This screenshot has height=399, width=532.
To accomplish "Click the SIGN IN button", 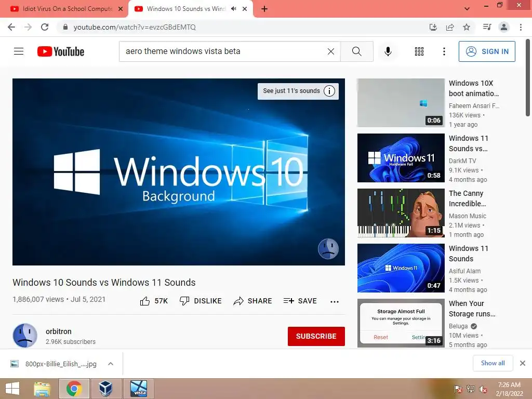I will 487,51.
